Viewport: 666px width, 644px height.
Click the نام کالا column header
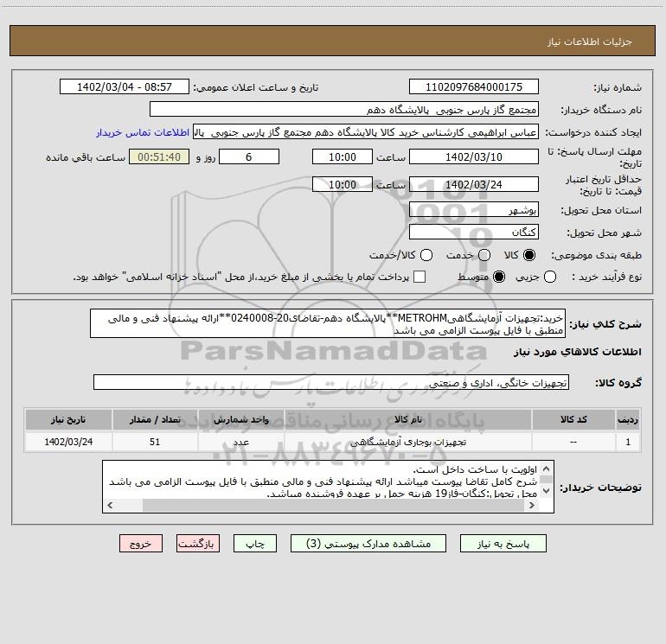point(407,419)
